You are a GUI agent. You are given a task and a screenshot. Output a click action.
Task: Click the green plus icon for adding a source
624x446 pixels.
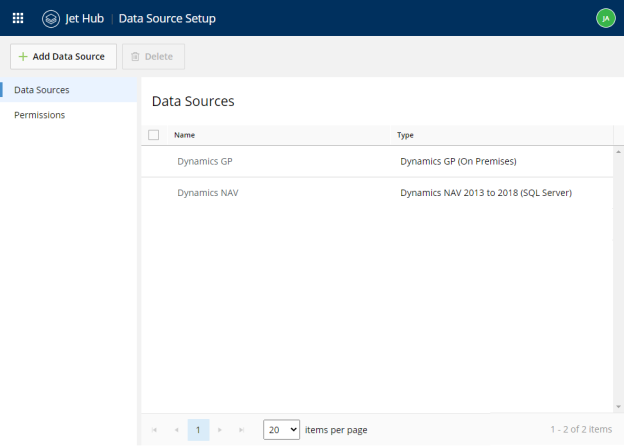tap(23, 56)
